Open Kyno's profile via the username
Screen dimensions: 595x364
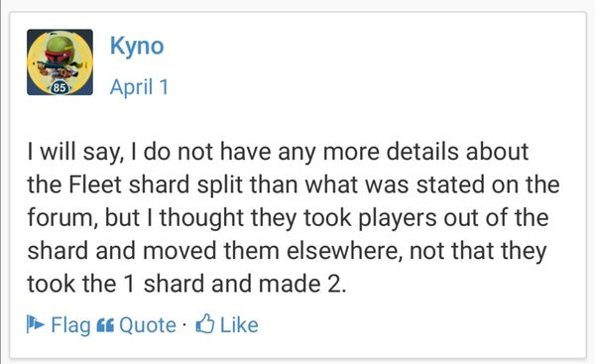pyautogui.click(x=137, y=46)
